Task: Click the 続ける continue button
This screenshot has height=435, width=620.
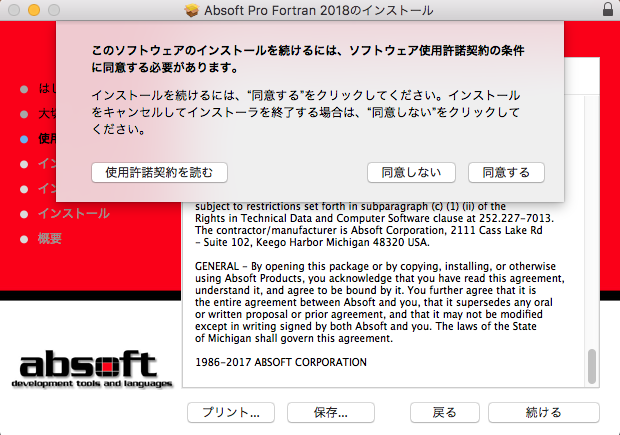Action: pos(544,412)
